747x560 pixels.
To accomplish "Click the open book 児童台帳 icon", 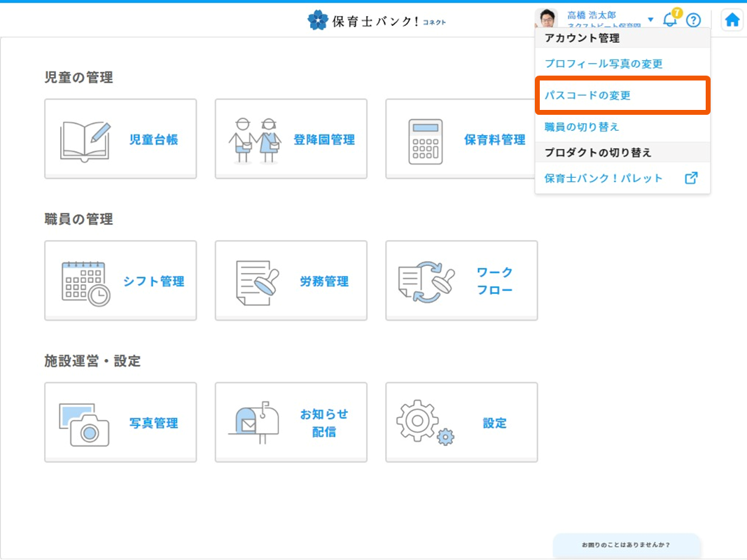I will point(85,140).
